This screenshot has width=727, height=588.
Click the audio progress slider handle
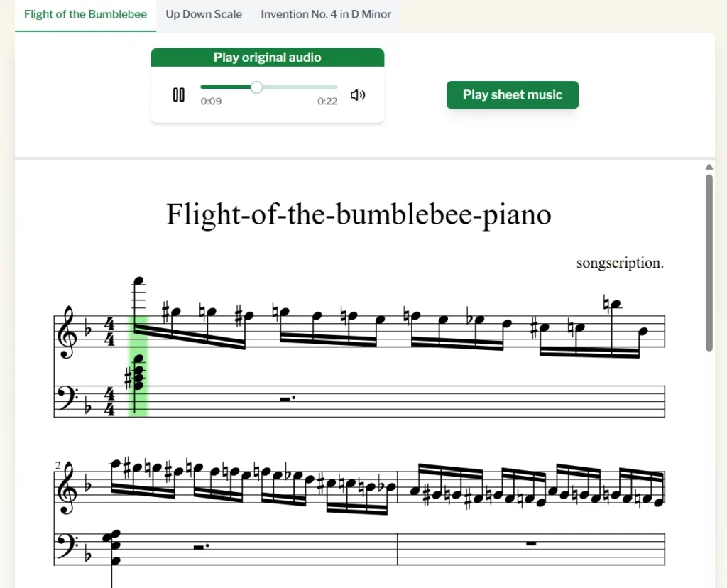(x=256, y=87)
